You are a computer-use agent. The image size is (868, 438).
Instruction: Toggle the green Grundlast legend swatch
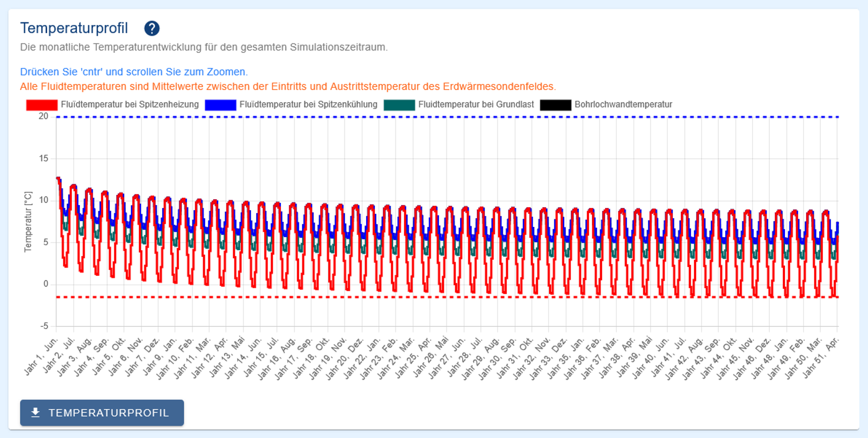tap(399, 105)
